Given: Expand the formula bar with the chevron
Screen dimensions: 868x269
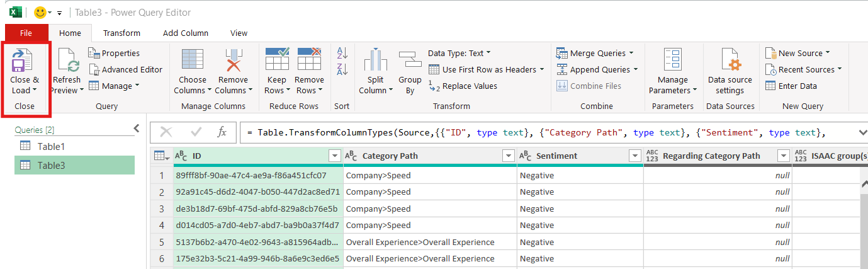Looking at the screenshot, I should coord(862,132).
